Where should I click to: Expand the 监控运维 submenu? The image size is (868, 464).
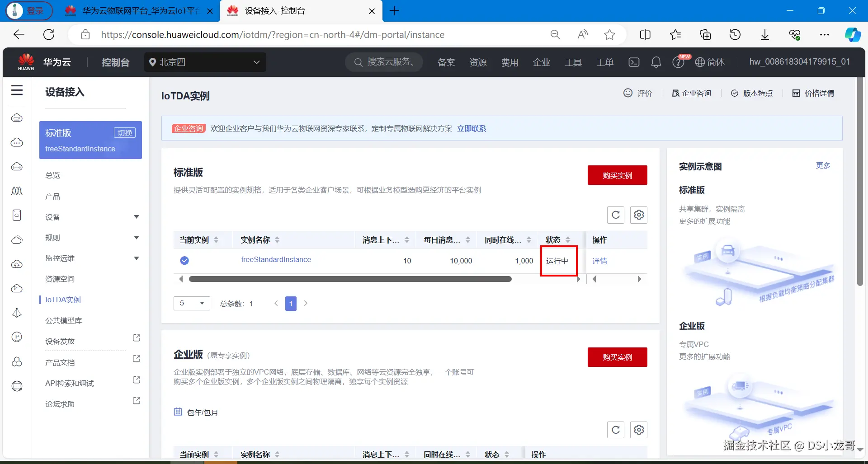pos(137,258)
